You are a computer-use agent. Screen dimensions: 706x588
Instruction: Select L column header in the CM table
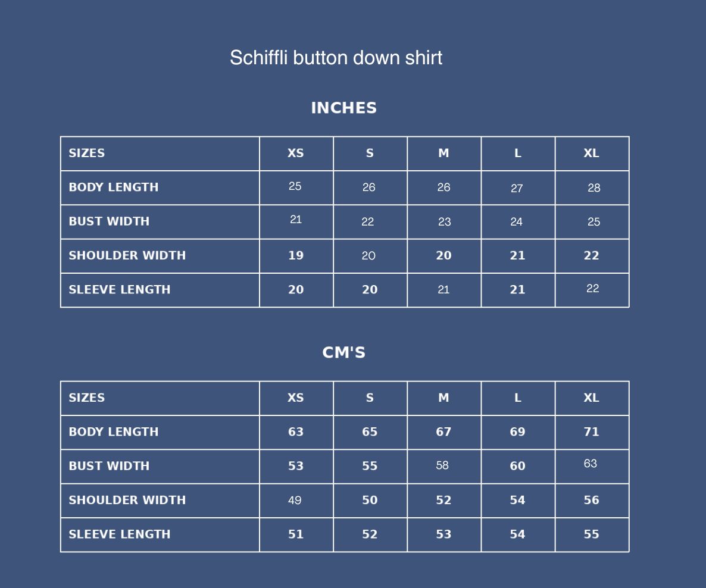(517, 398)
